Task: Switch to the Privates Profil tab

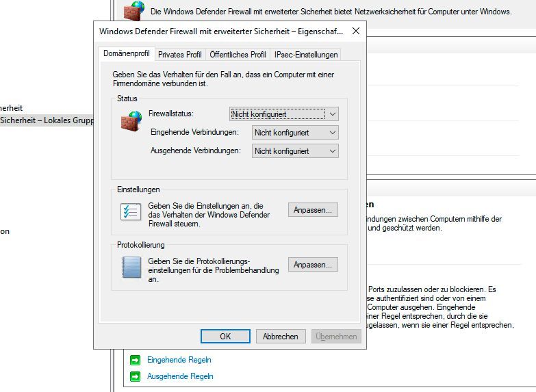Action: coord(180,55)
